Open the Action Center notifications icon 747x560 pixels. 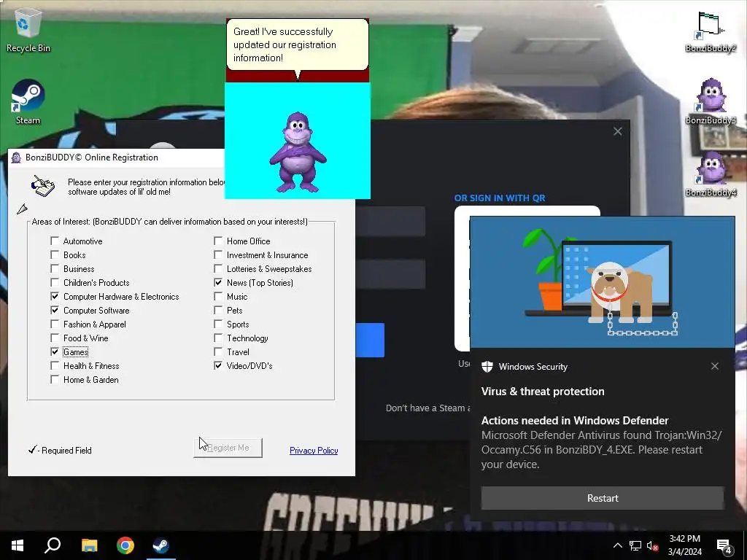pos(724,546)
